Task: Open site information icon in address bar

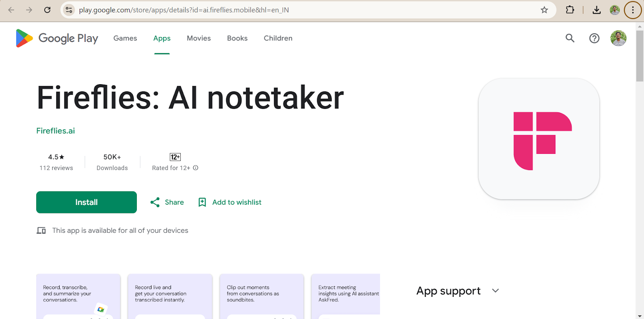Action: 69,10
